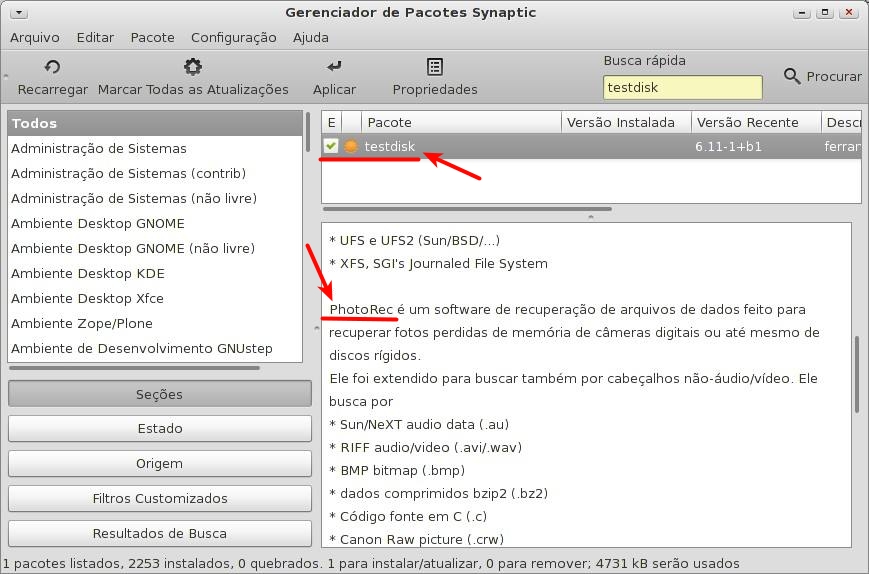Click the 'Canon Raw picture (.crw)' line
869x574 pixels.
[x=417, y=539]
